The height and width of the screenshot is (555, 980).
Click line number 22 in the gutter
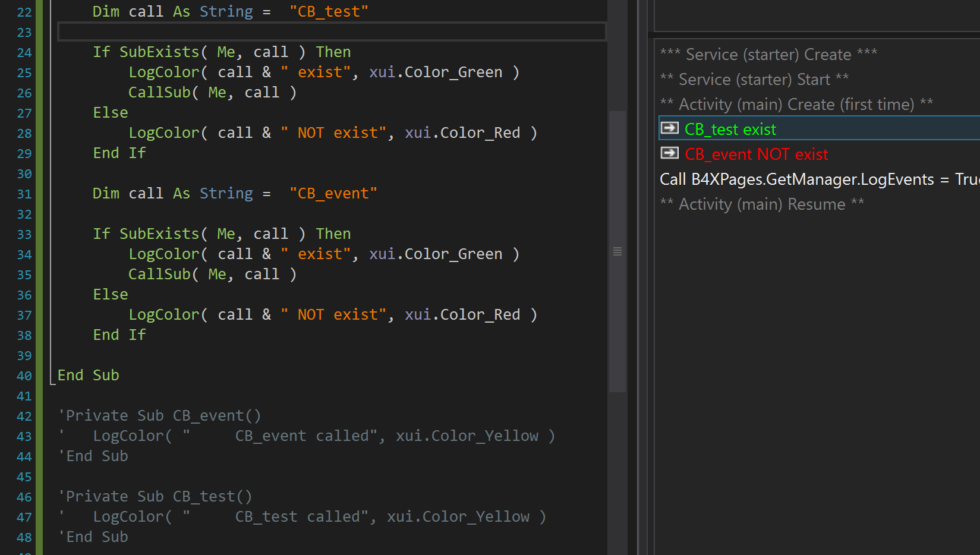[x=24, y=12]
